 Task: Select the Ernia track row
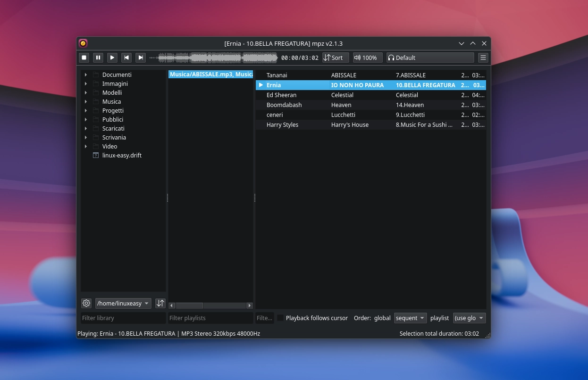click(371, 85)
